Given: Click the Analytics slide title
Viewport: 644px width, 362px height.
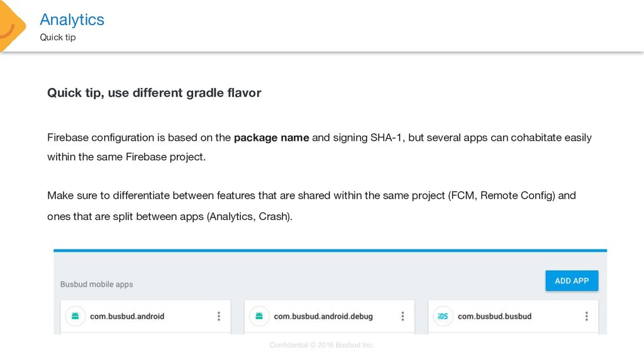Looking at the screenshot, I should 72,19.
